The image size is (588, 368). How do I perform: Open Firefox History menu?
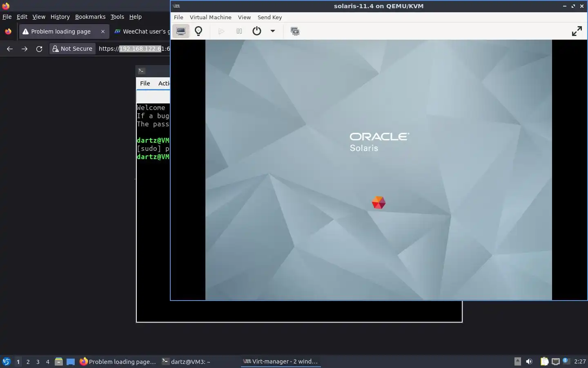60,17
